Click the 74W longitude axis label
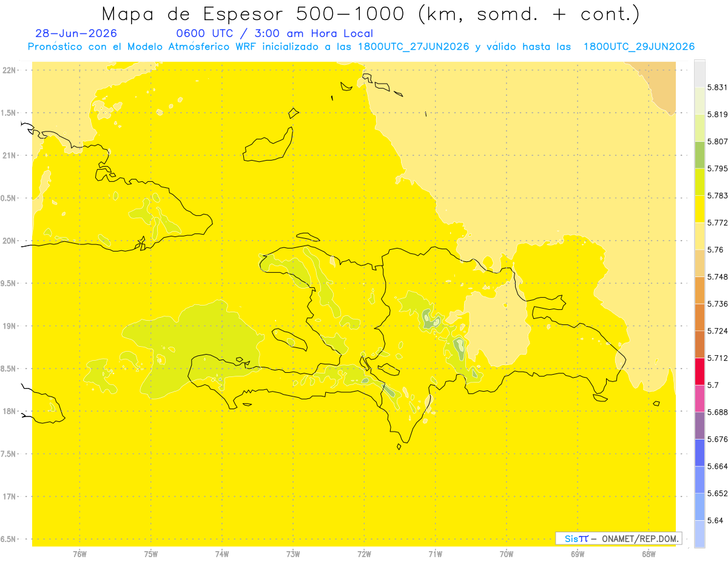728x562 pixels. pos(222,554)
